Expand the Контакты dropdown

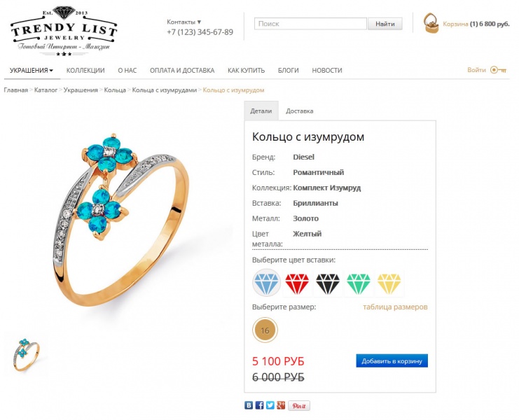point(184,22)
